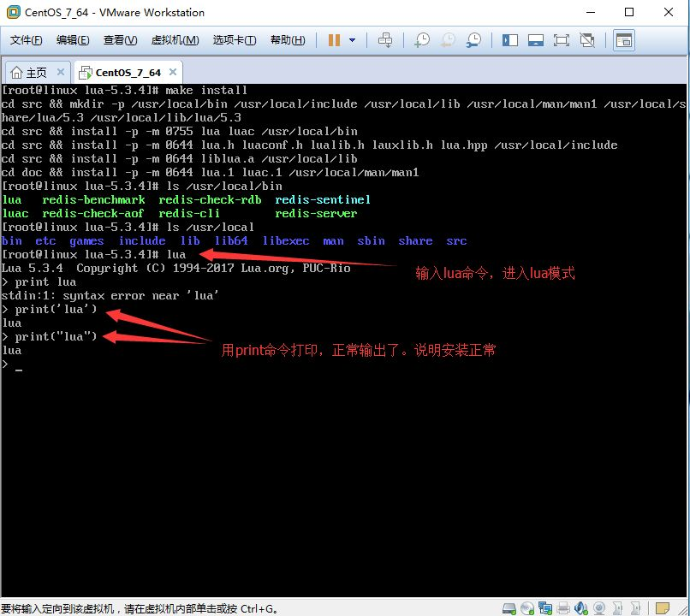Viewport: 690px width, 616px height.
Task: Close the VMware Workstation window
Action: pos(669,12)
